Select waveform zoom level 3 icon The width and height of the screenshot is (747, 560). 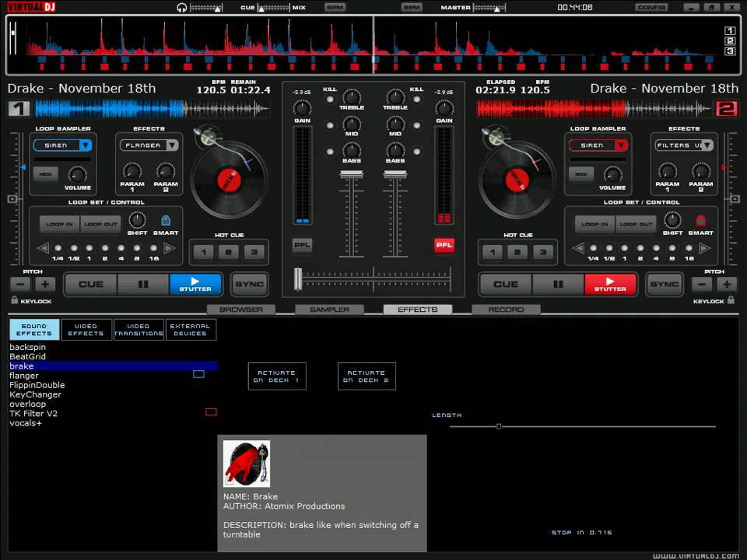[729, 51]
